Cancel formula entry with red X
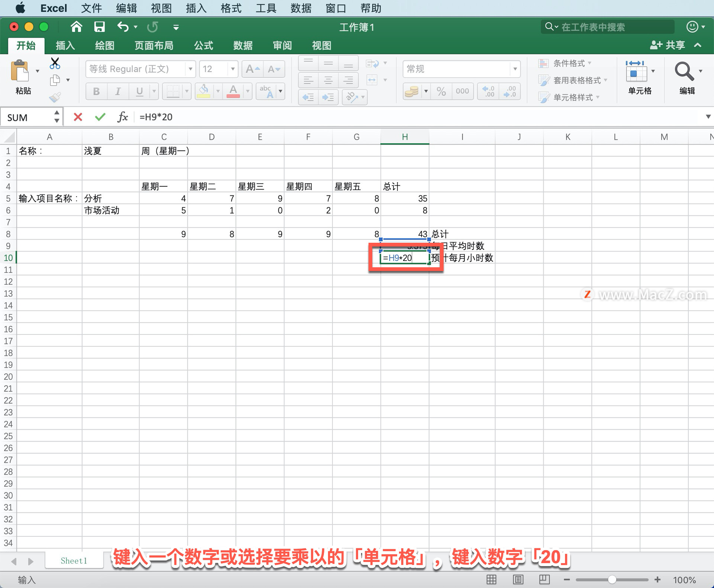Viewport: 714px width, 588px height. point(78,117)
